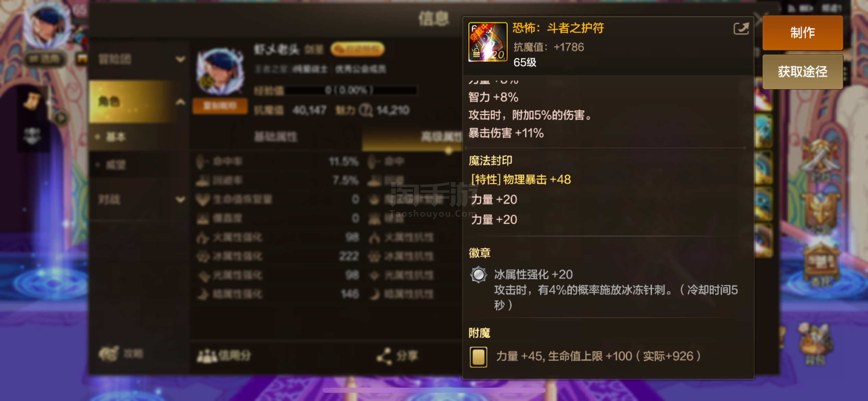Switch to the 基础属性 tab
Image resolution: width=868 pixels, height=401 pixels.
(x=276, y=137)
